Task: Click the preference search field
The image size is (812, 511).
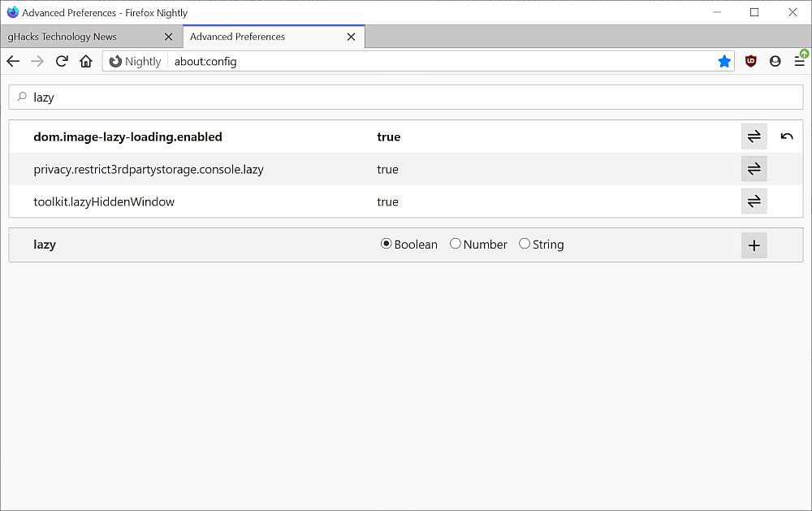Action: tap(406, 97)
